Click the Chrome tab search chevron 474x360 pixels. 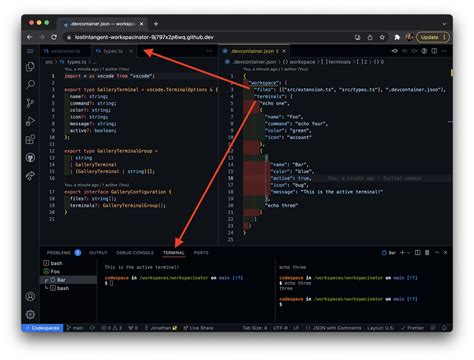tap(444, 24)
